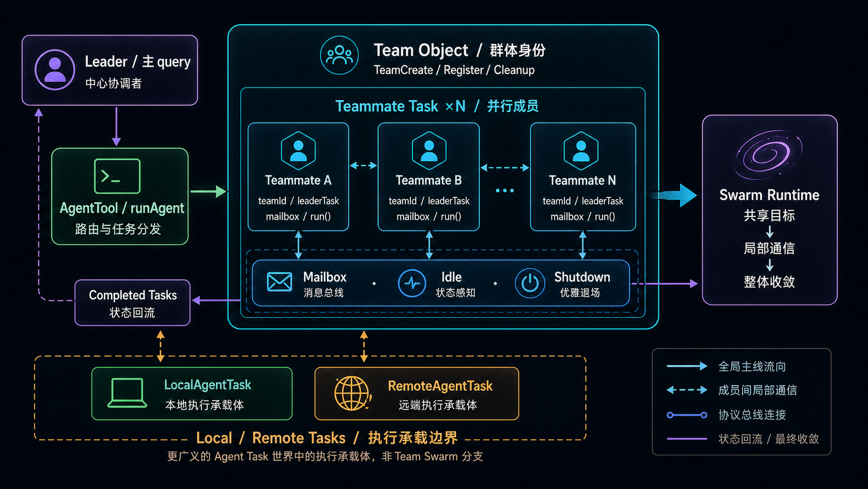Click the '远端执行承载体' caption
Viewport: 868px width, 489px height.
click(x=438, y=405)
